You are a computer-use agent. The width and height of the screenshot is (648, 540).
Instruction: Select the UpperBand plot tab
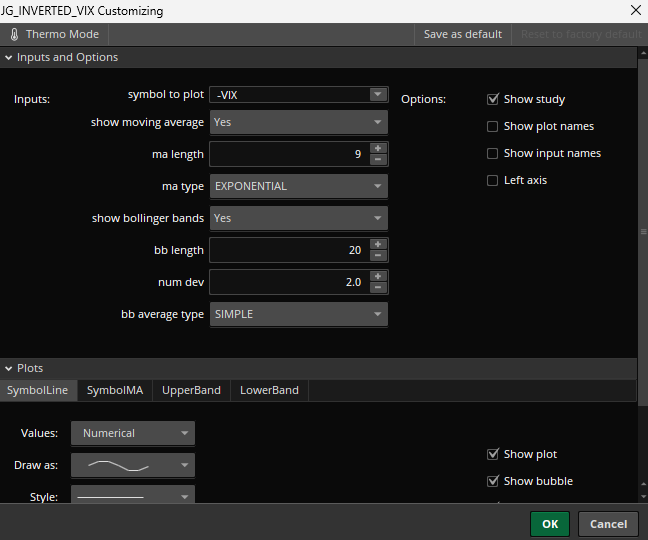[x=191, y=390]
